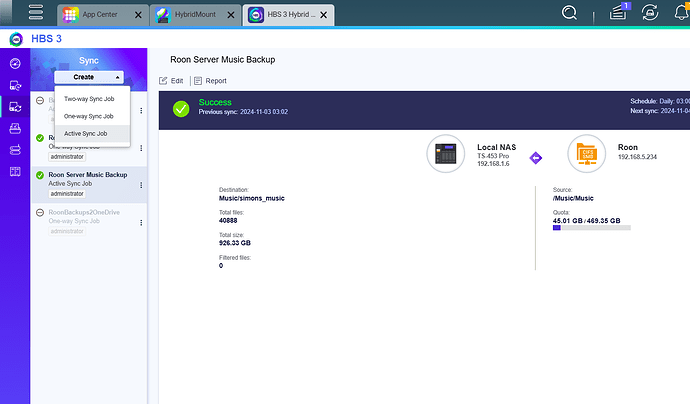Click the Local NAS label

click(x=496, y=147)
